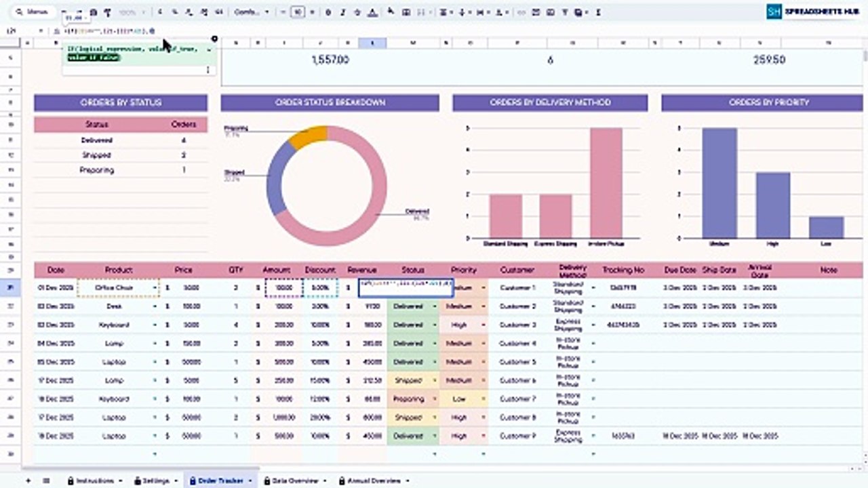Open the filter views dropdown
Viewport: 868px width, 488px height.
pos(580,12)
